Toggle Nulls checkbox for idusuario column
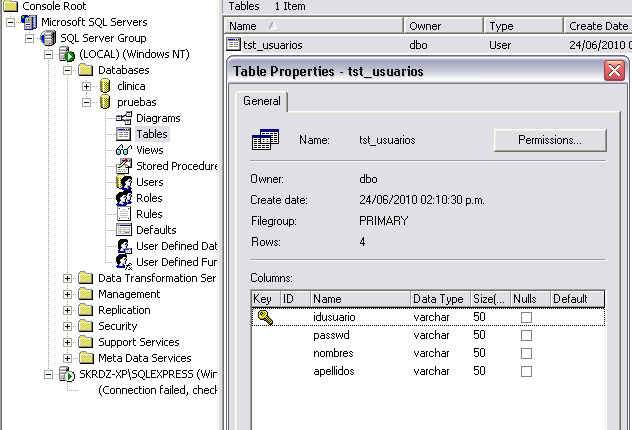This screenshot has height=430, width=632. (526, 317)
